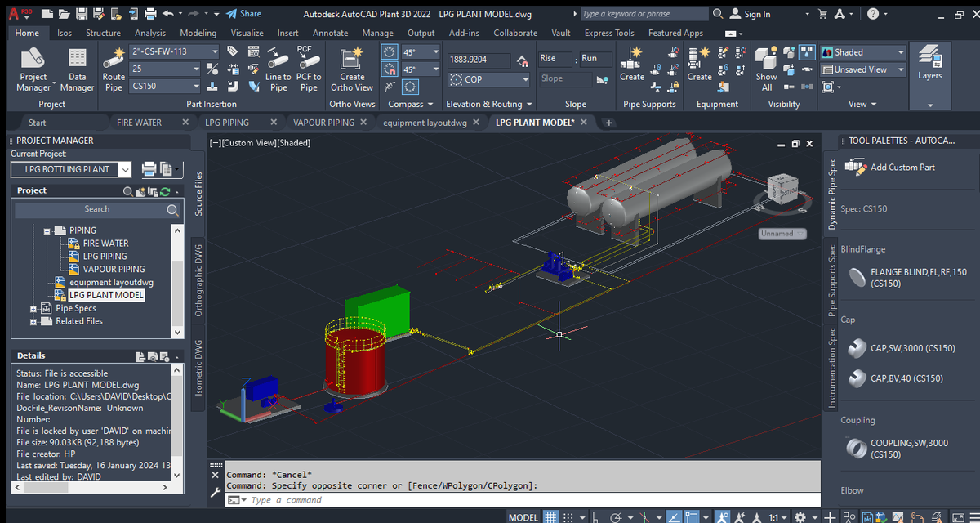980x523 pixels.
Task: Toggle grid display in status bar
Action: coord(550,517)
